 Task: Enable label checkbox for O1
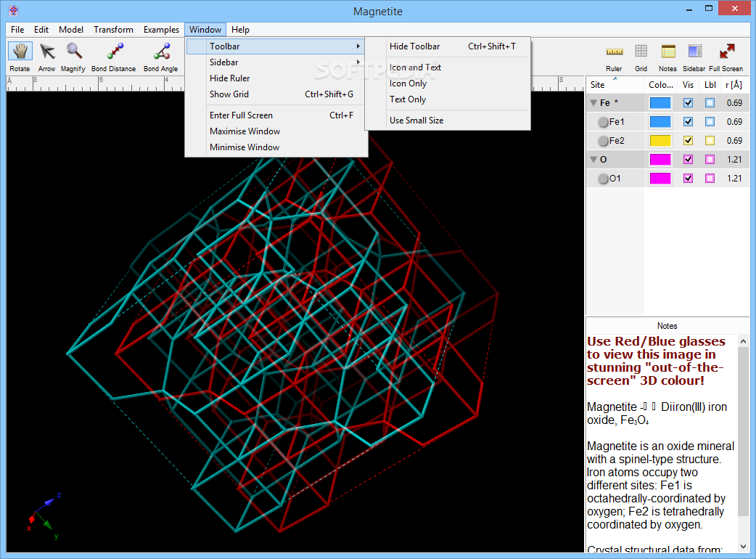[710, 178]
